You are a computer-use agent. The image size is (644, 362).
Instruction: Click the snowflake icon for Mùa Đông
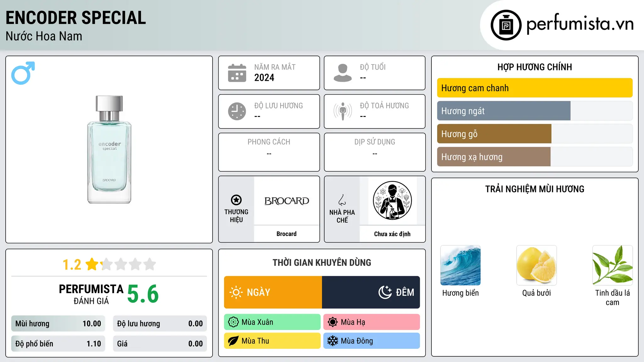(x=333, y=341)
